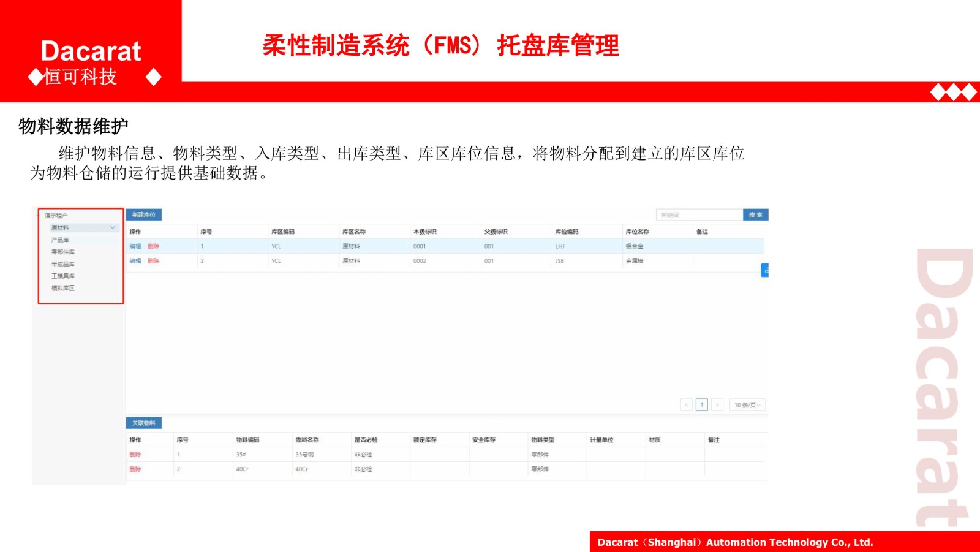Choose 工模具库 in the left tree
The image size is (980, 552).
pyautogui.click(x=63, y=276)
